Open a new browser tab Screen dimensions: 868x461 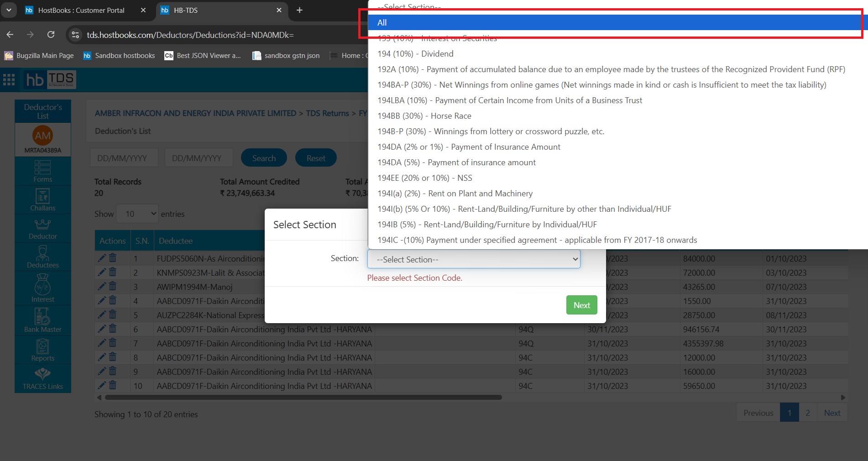click(x=299, y=10)
